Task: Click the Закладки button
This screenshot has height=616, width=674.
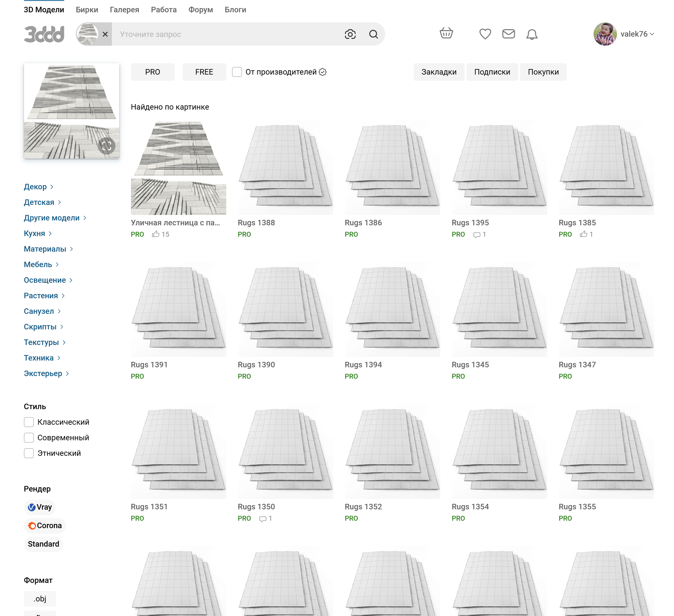Action: pyautogui.click(x=439, y=72)
